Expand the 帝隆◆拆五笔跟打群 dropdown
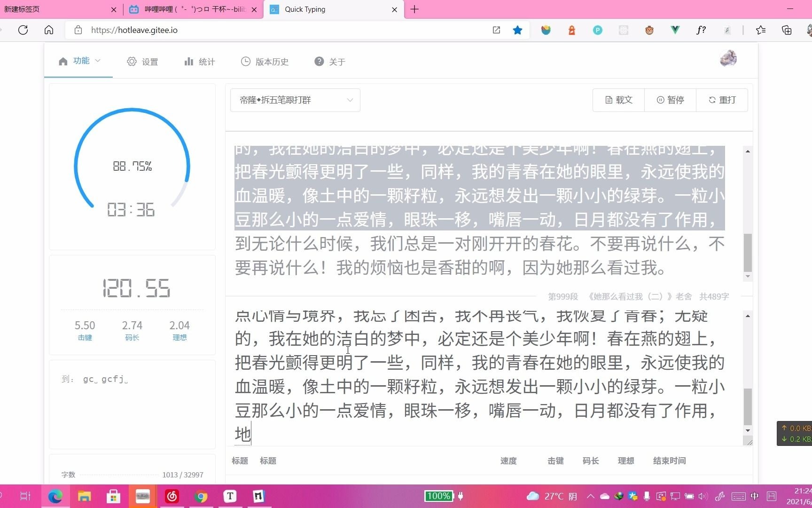This screenshot has height=508, width=812. tap(295, 100)
